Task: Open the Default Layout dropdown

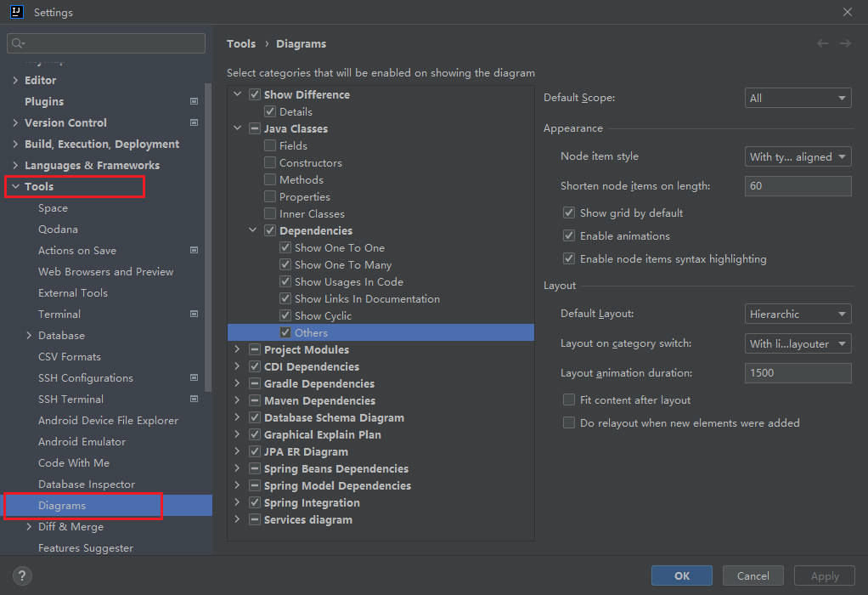Action: (798, 314)
